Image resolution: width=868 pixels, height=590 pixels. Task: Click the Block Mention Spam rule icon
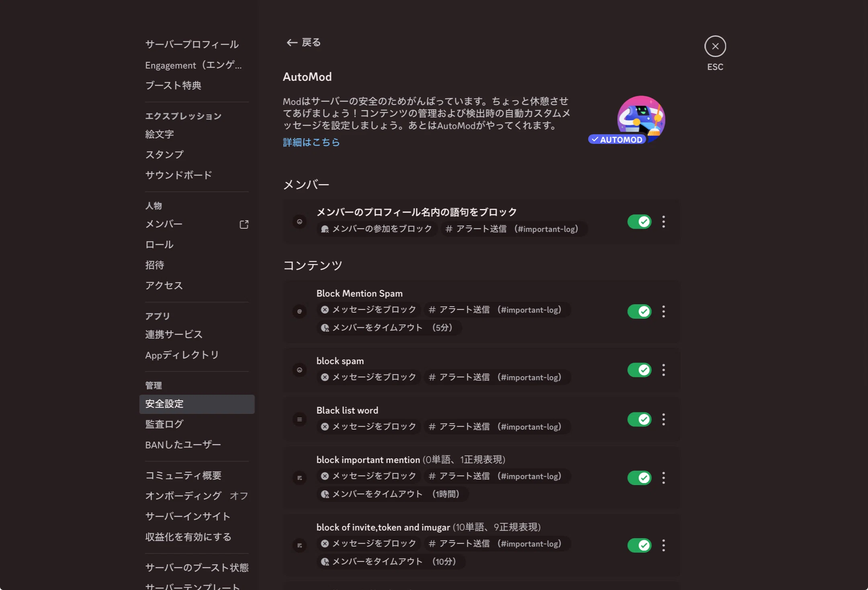[x=299, y=311]
